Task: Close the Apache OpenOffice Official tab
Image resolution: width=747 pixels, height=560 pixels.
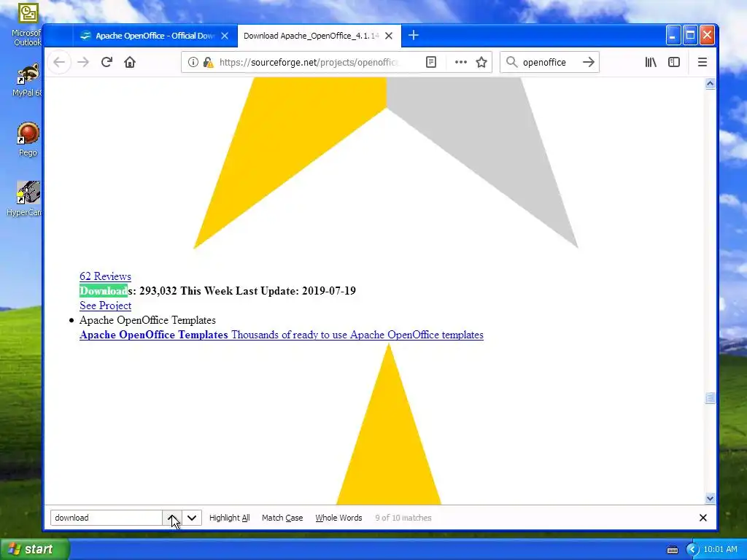Action: coord(225,36)
